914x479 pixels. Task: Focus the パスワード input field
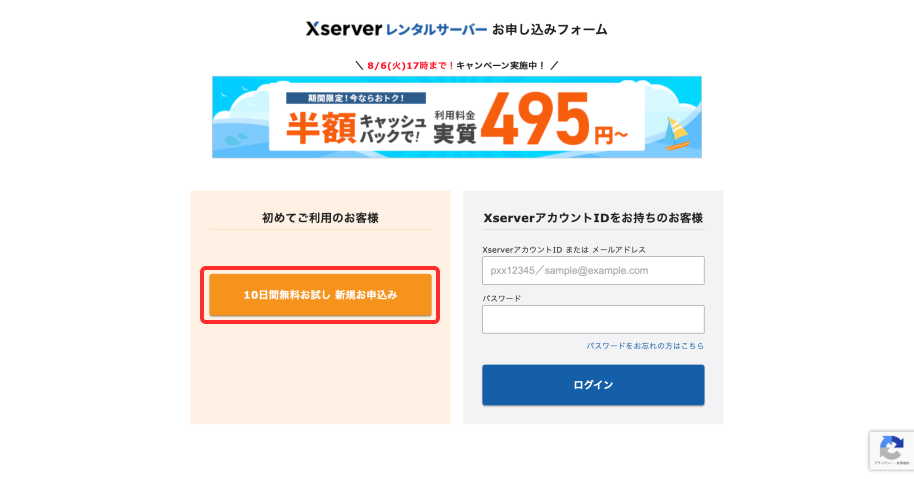click(x=593, y=319)
